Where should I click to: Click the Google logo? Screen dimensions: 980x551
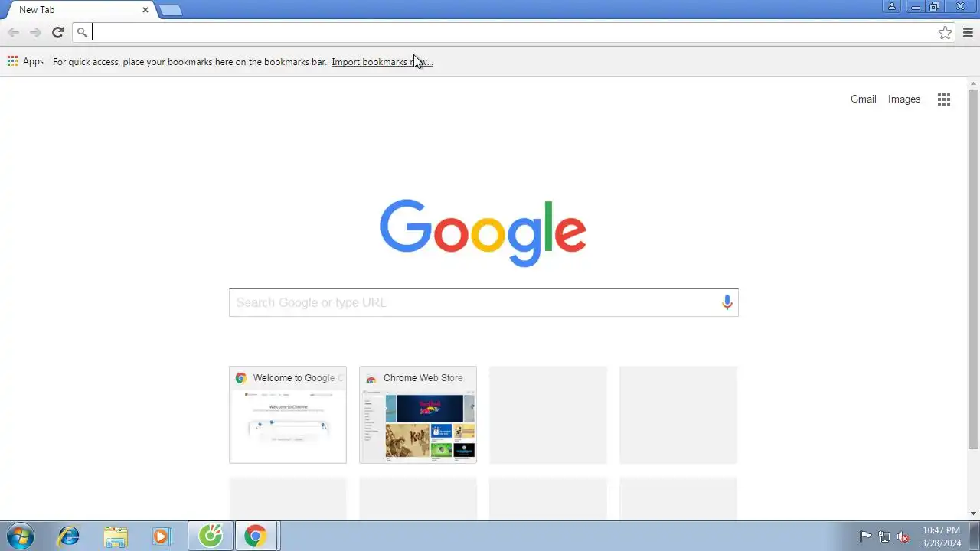483,233
